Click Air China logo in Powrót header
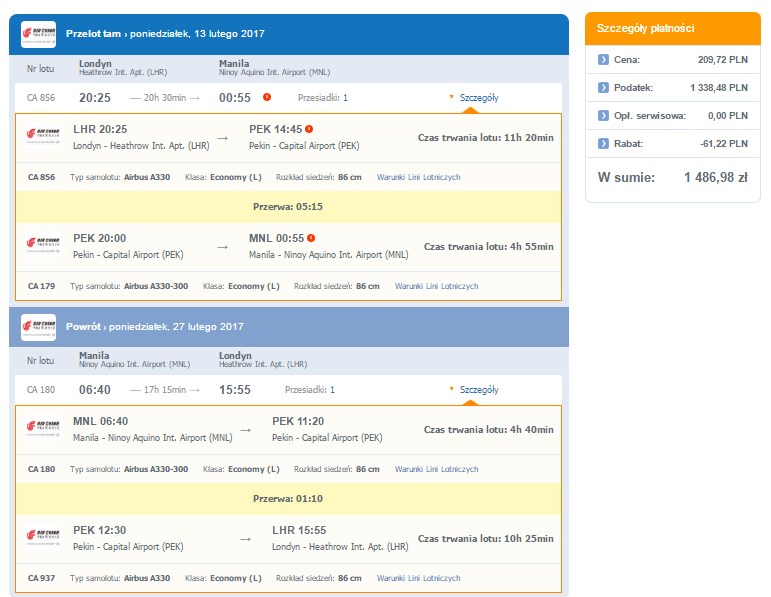The image size is (771, 597). (38, 327)
